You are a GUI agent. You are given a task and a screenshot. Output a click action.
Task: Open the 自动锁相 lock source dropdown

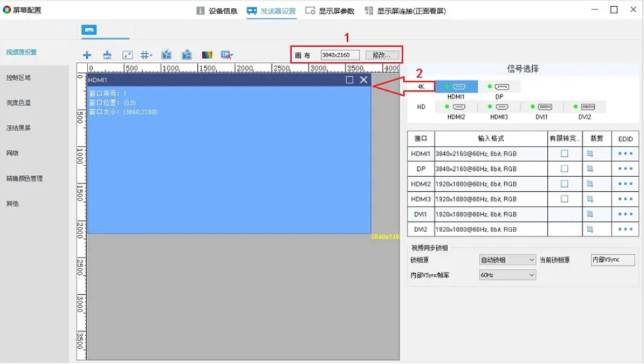[x=507, y=260]
